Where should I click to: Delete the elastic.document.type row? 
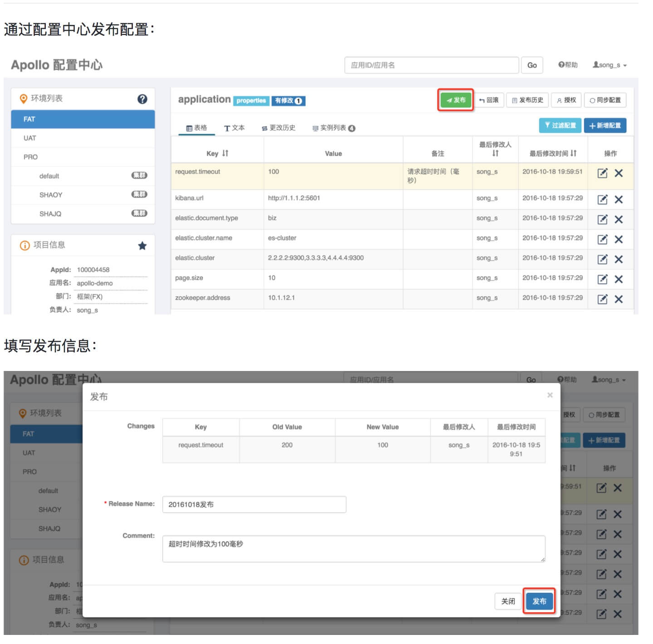(619, 219)
